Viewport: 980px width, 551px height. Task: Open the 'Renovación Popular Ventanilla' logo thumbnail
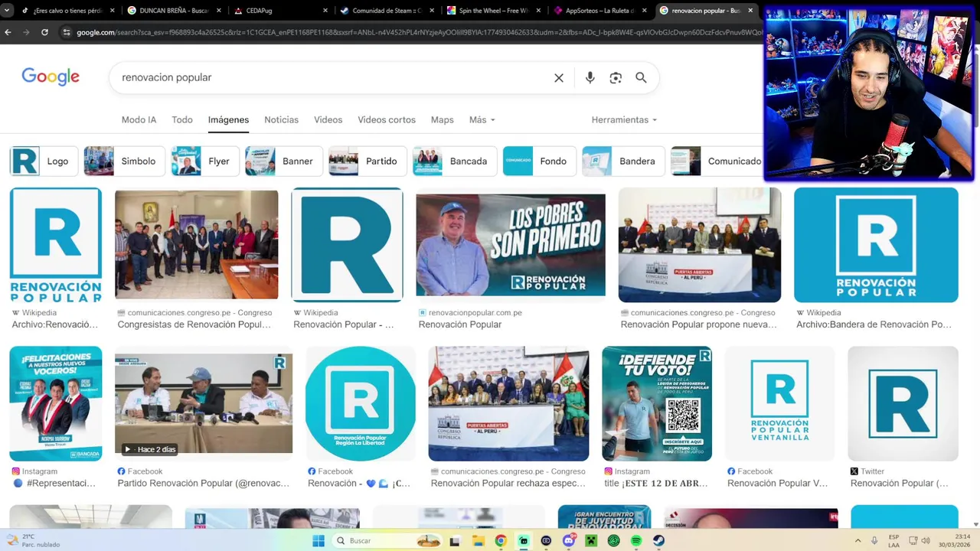coord(779,403)
